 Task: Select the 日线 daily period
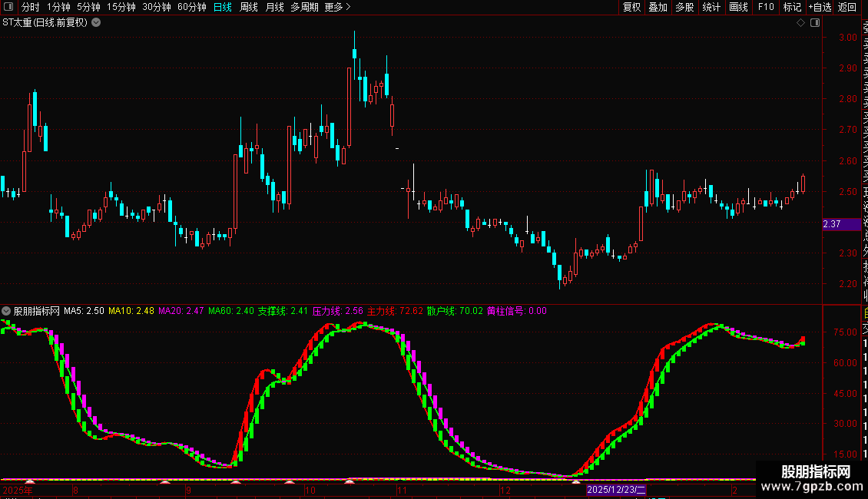[x=223, y=7]
